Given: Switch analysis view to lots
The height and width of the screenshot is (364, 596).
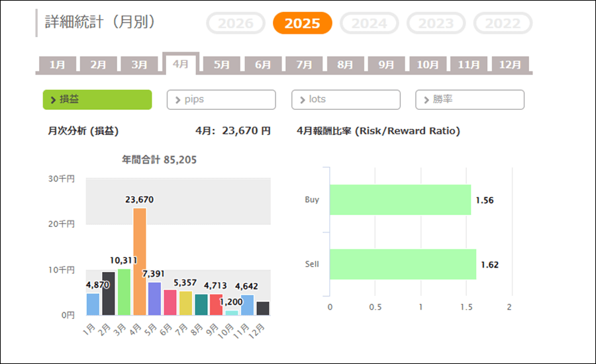Looking at the screenshot, I should [346, 99].
